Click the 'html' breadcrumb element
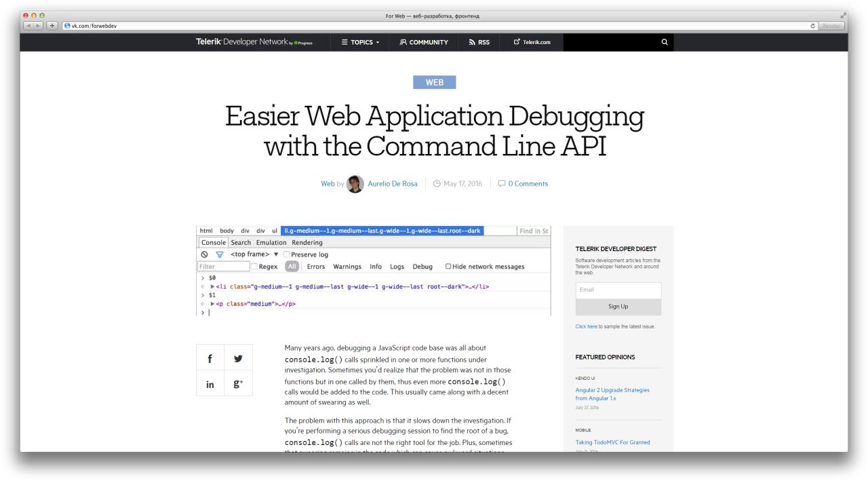868x481 pixels. (x=206, y=231)
